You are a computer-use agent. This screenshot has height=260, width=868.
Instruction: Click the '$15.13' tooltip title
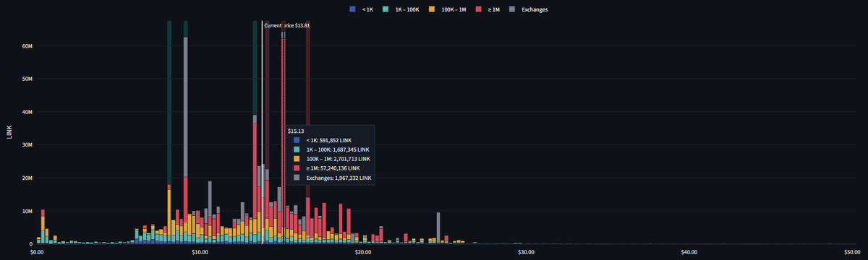295,131
